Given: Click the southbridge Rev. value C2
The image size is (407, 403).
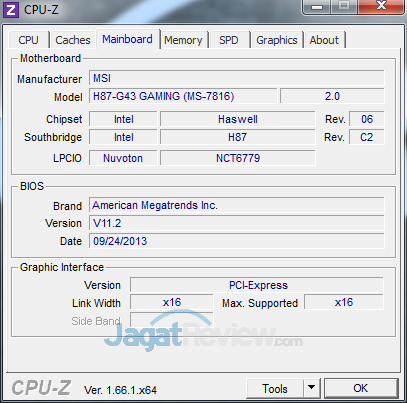Looking at the screenshot, I should 367,137.
